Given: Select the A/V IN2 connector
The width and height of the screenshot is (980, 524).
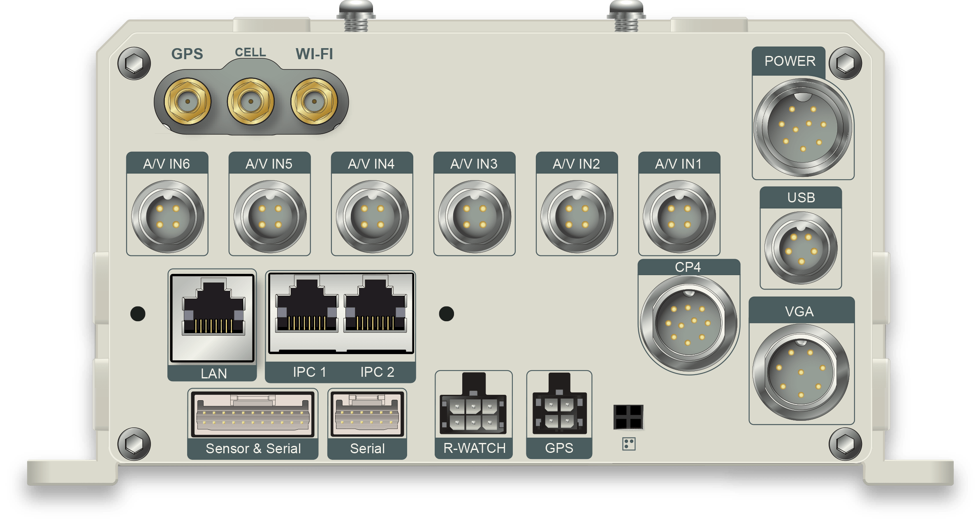Looking at the screenshot, I should point(577,216).
